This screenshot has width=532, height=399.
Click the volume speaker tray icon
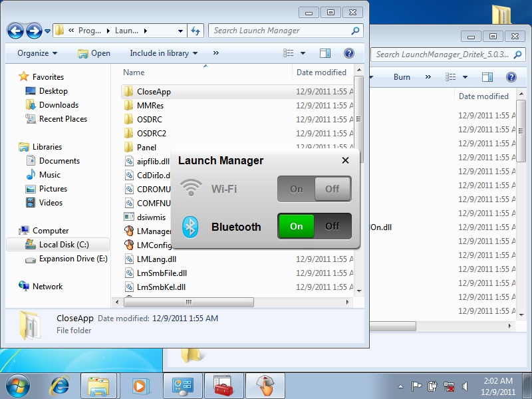click(x=465, y=386)
